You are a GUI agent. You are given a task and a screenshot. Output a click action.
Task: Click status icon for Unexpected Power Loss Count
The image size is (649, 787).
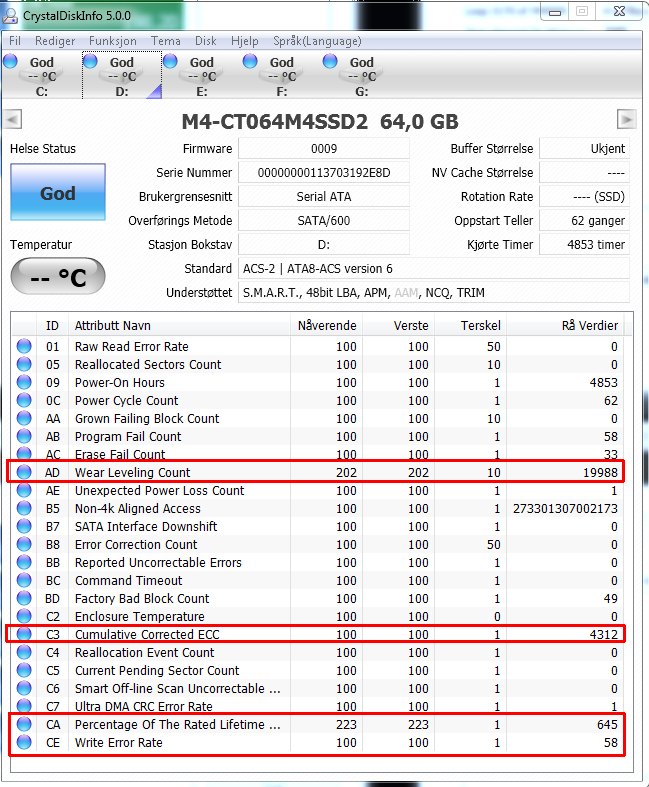point(24,490)
